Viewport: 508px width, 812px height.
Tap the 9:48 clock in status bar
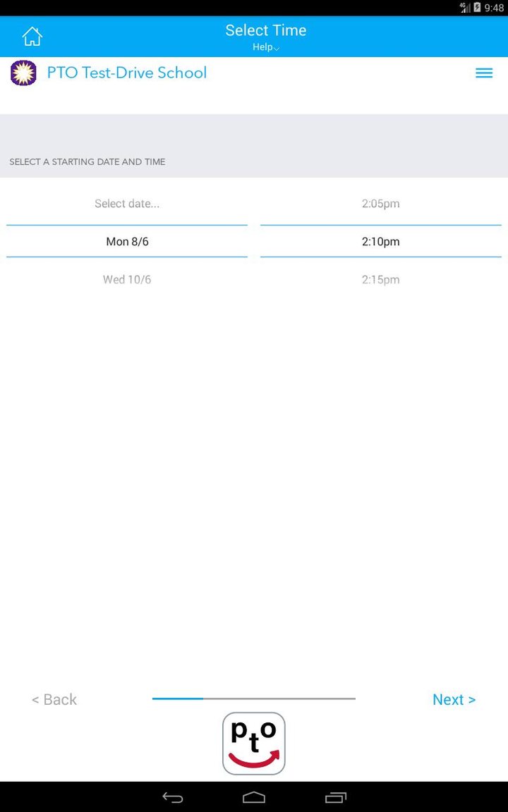[494, 8]
